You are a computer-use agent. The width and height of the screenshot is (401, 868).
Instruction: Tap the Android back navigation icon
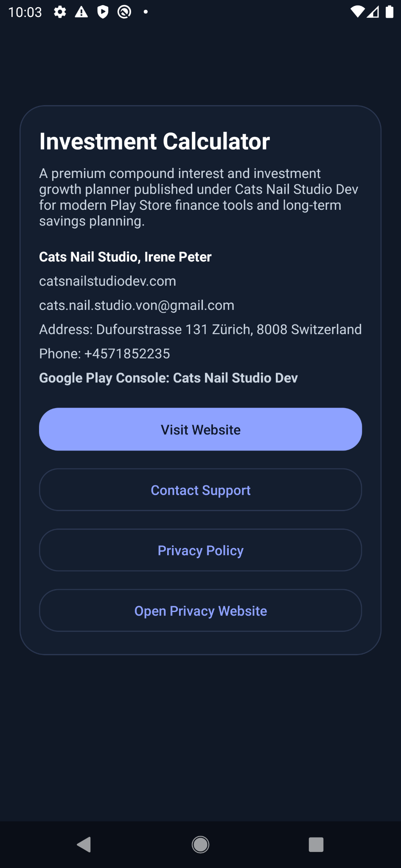coord(84,845)
